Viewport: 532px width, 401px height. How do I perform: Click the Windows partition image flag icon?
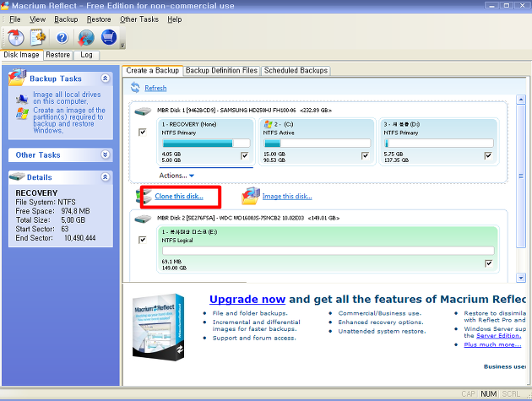point(22,114)
